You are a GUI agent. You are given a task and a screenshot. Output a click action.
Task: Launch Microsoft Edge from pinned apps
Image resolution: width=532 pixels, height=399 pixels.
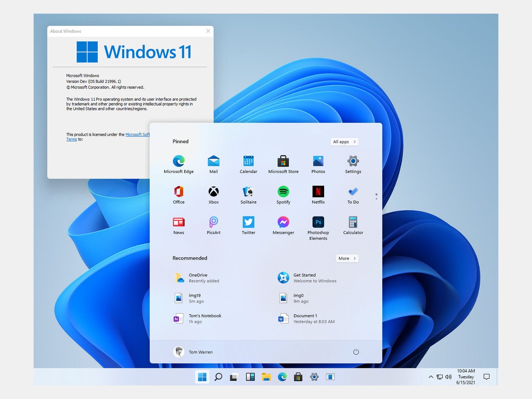coord(179,161)
